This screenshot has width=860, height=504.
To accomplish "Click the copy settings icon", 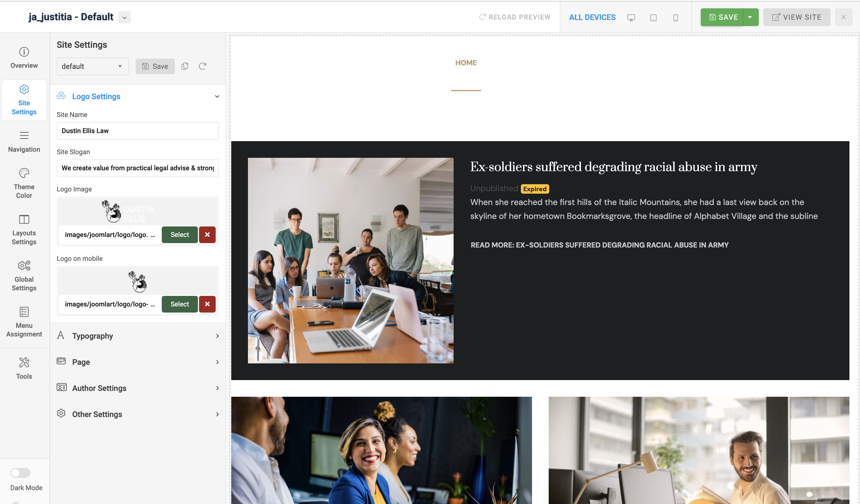I will [185, 66].
